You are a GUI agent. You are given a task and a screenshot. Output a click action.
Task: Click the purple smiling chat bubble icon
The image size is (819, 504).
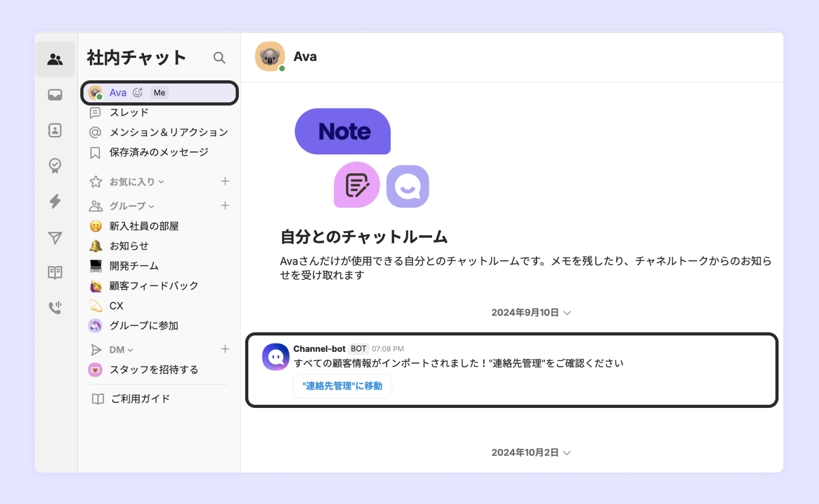[408, 186]
